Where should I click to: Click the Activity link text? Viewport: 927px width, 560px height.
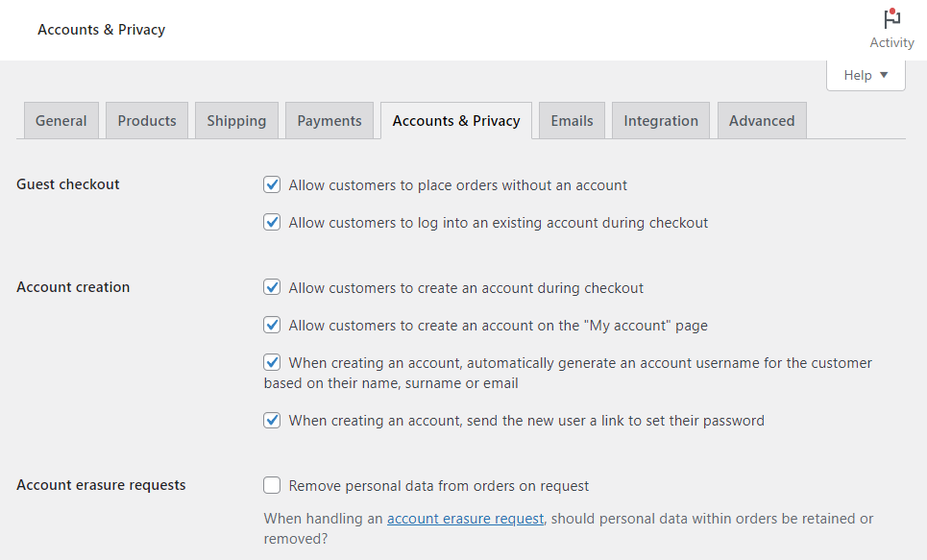pyautogui.click(x=891, y=42)
